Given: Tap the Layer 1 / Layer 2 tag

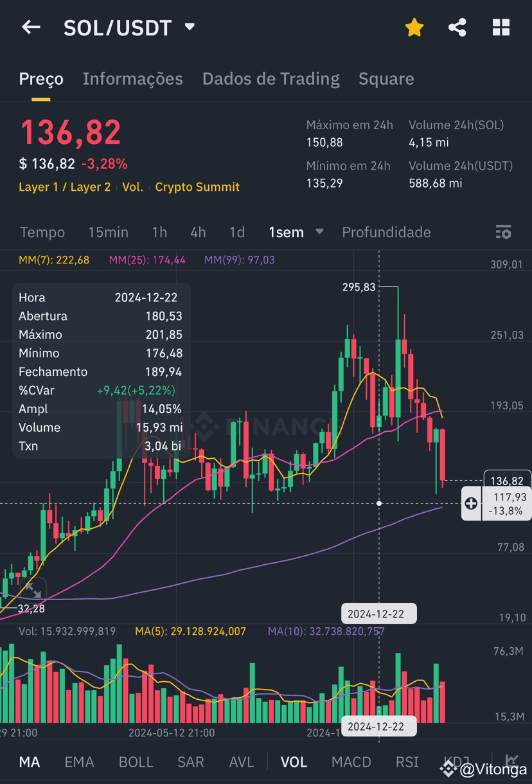Looking at the screenshot, I should pos(64,187).
